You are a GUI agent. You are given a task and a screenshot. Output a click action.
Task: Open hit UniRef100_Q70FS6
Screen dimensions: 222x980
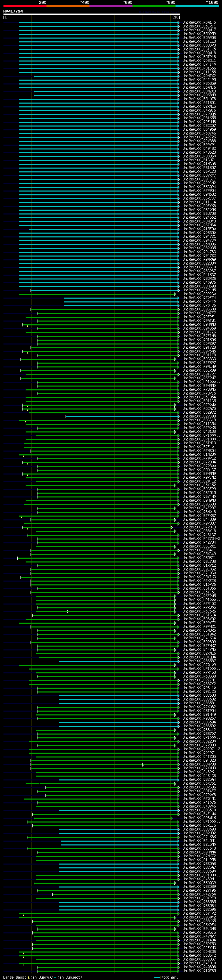coord(199,306)
